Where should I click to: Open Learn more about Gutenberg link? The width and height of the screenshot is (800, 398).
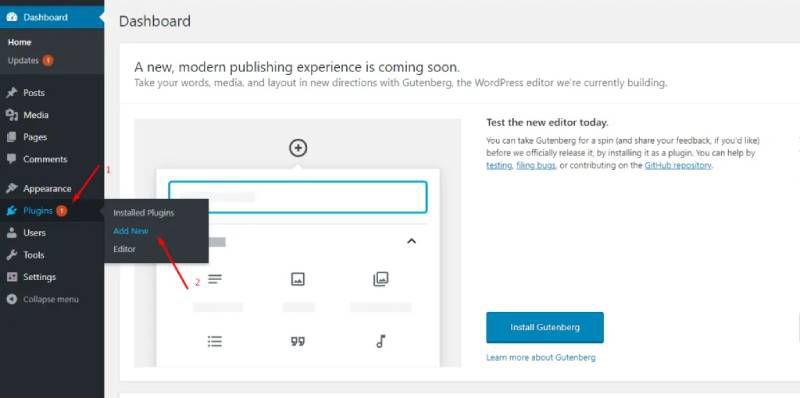pos(541,358)
